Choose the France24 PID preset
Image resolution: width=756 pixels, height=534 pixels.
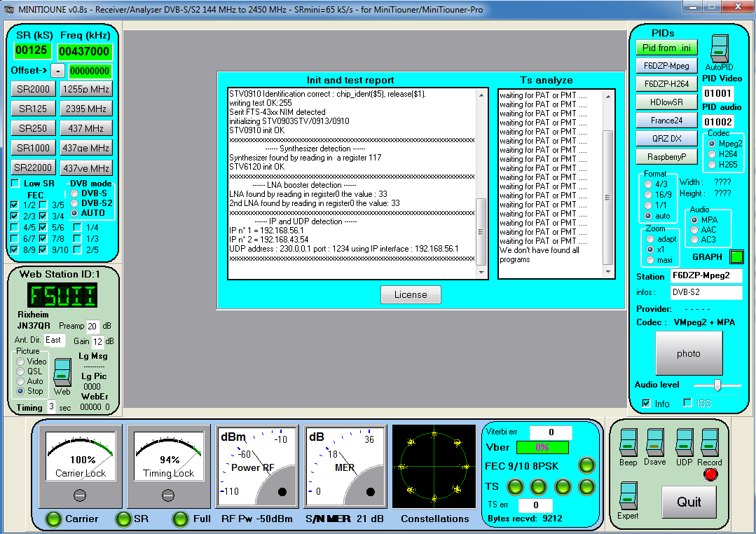click(x=666, y=121)
